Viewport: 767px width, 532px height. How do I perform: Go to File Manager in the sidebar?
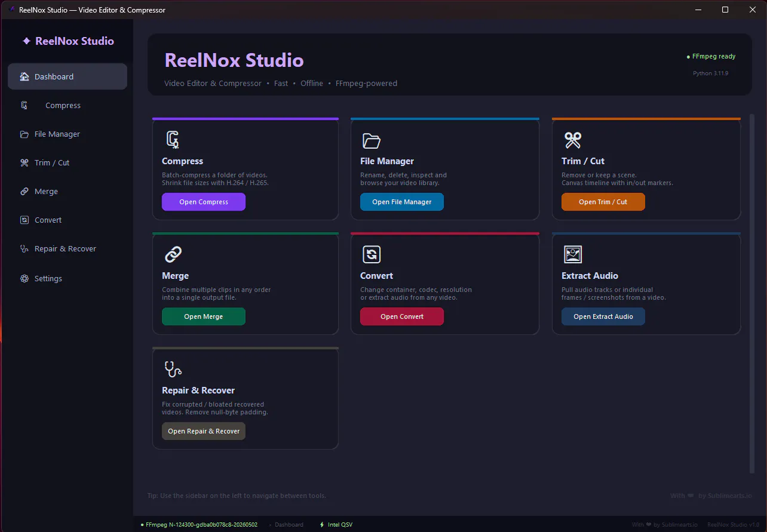68,134
